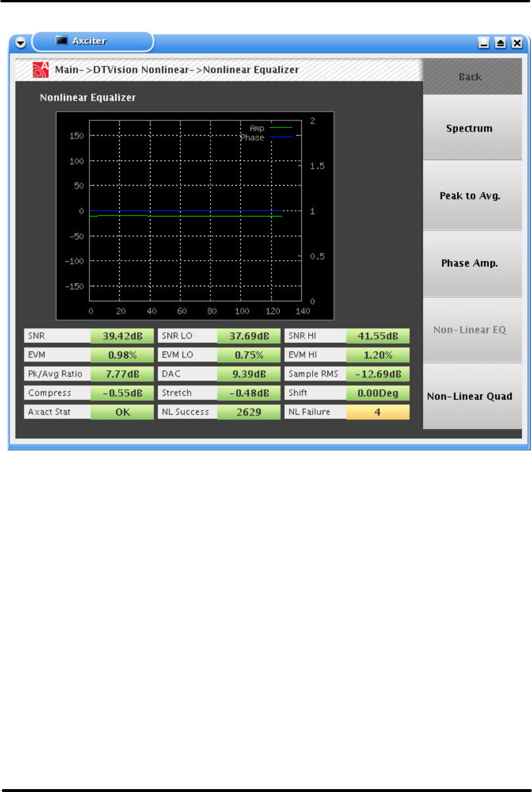532x792 pixels.
Task: Click the NL Failure value 4
Action: pyautogui.click(x=378, y=412)
